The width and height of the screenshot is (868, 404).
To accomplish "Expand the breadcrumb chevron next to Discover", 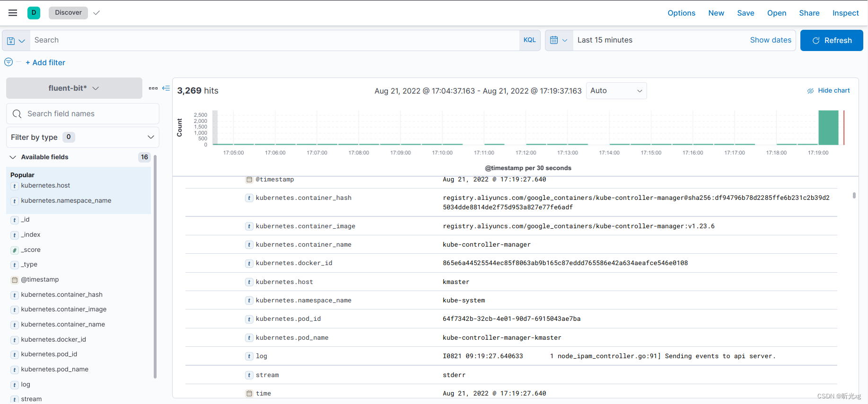I will coord(96,13).
